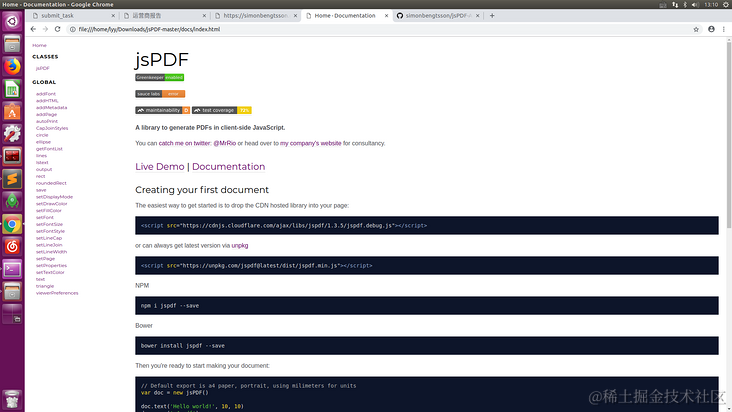Open NetEase Cloud Music from the dock
The image size is (732, 412).
[12, 246]
